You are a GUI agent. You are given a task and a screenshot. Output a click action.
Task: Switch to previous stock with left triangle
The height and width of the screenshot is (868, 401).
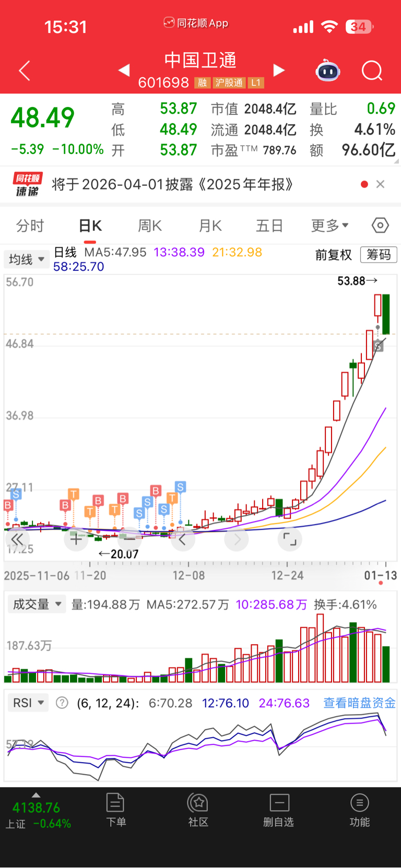coord(124,70)
